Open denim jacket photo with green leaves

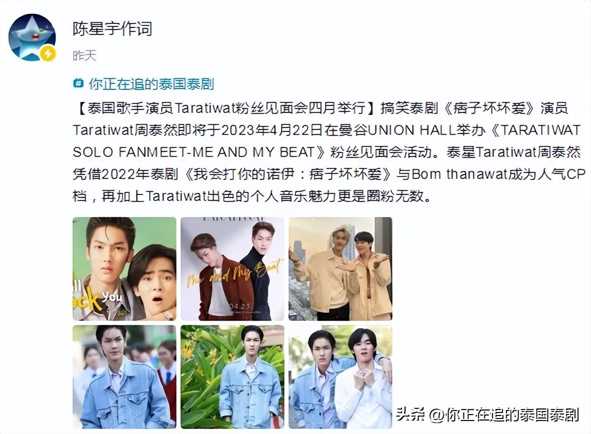232,377
